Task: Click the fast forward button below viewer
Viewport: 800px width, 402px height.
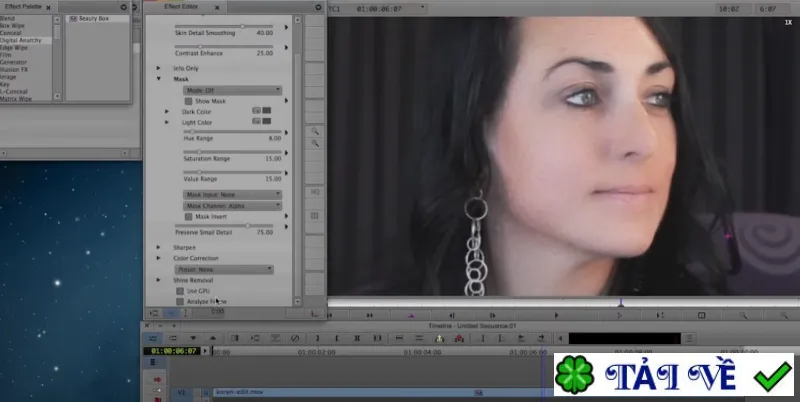Action: (x=370, y=316)
